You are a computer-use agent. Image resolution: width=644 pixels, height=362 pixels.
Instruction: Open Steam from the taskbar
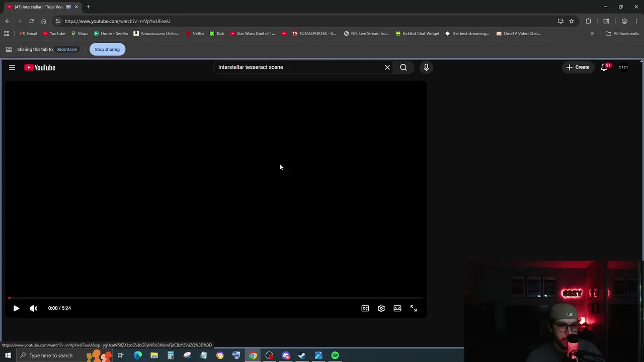point(302,355)
